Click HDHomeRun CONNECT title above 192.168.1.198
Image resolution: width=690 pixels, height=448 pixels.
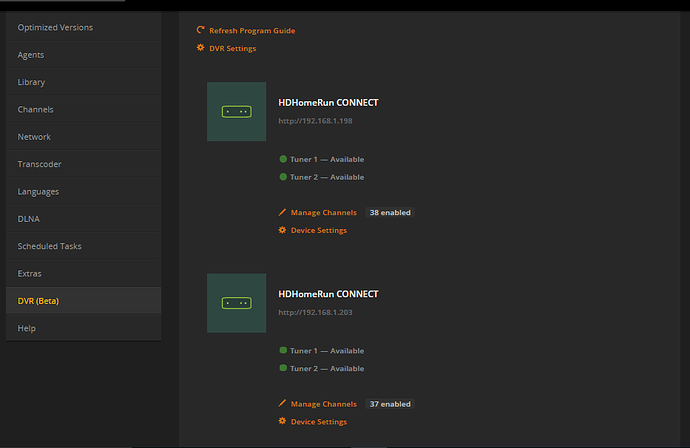(328, 103)
